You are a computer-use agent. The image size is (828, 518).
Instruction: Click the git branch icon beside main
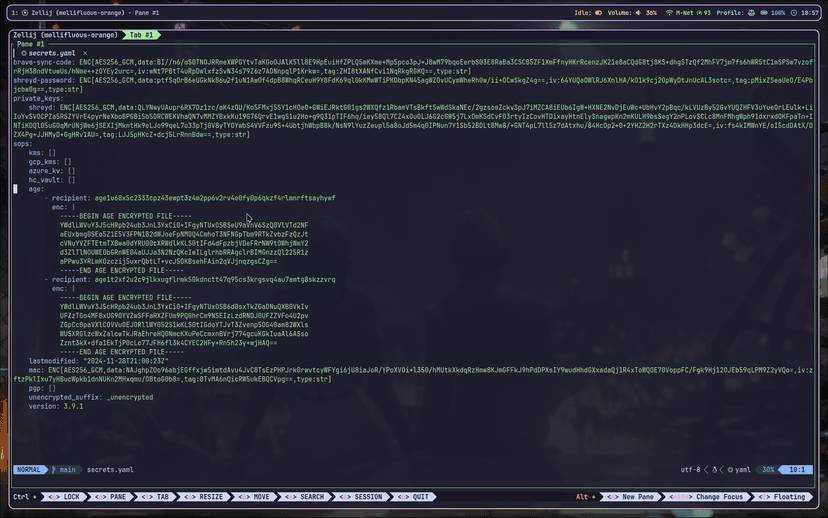point(53,469)
